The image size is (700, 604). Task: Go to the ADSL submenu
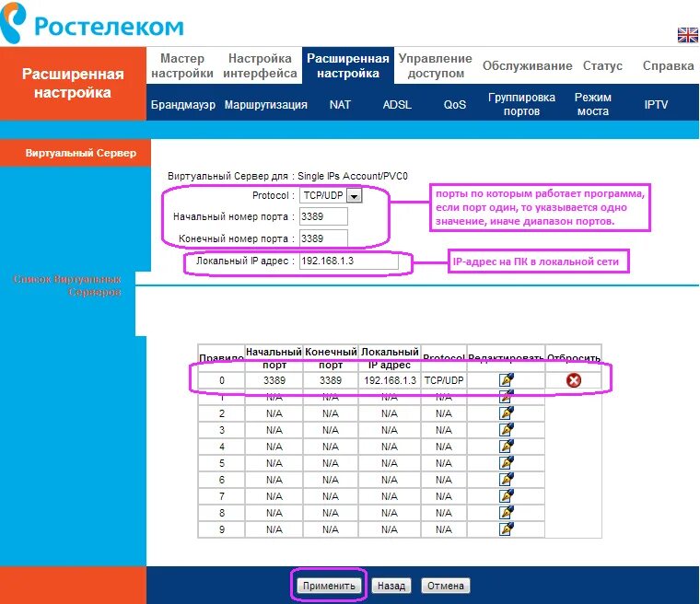(397, 104)
